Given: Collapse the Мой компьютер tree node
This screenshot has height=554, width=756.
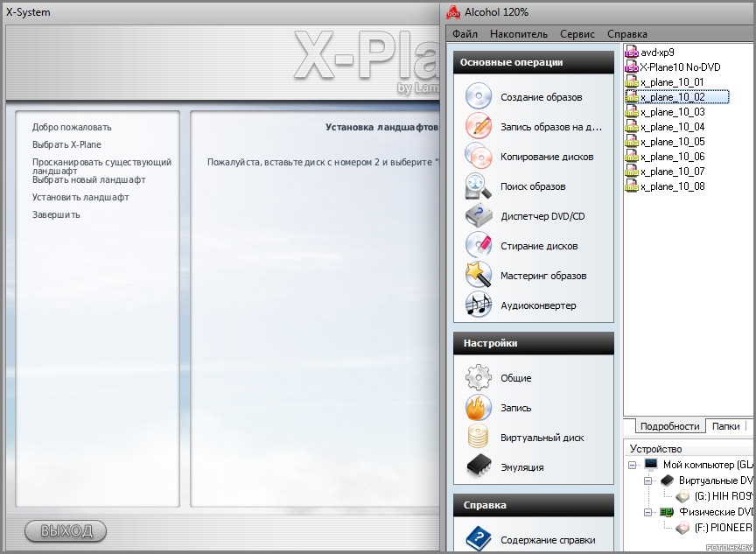Looking at the screenshot, I should [632, 466].
